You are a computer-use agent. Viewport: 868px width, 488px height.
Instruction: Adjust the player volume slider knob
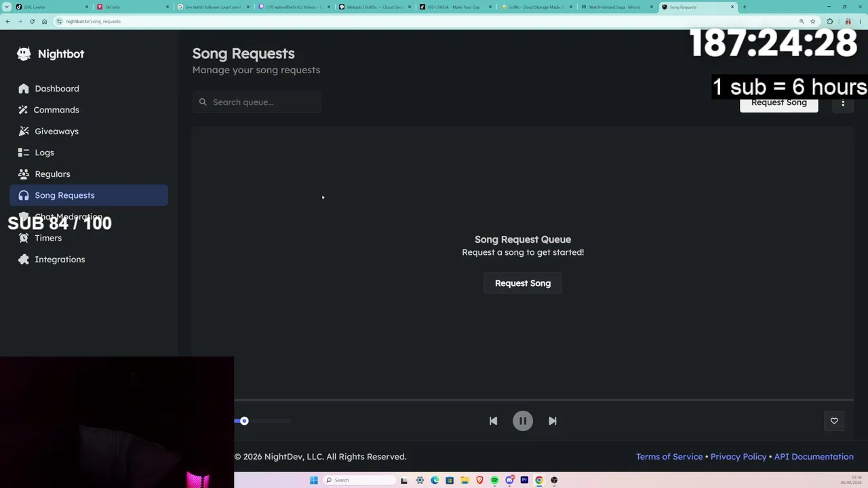point(244,421)
